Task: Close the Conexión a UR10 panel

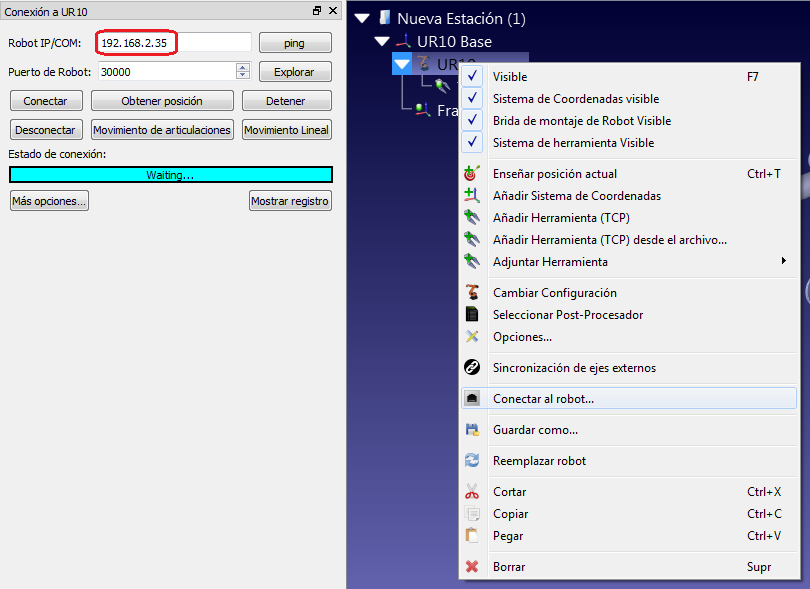Action: [x=333, y=10]
